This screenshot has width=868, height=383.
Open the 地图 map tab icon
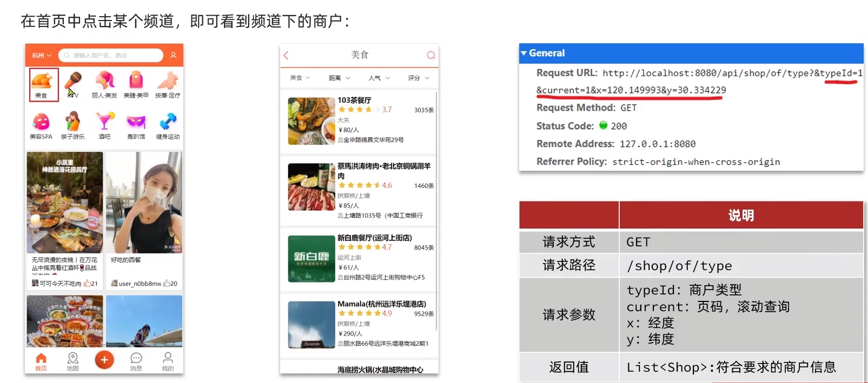[72, 358]
